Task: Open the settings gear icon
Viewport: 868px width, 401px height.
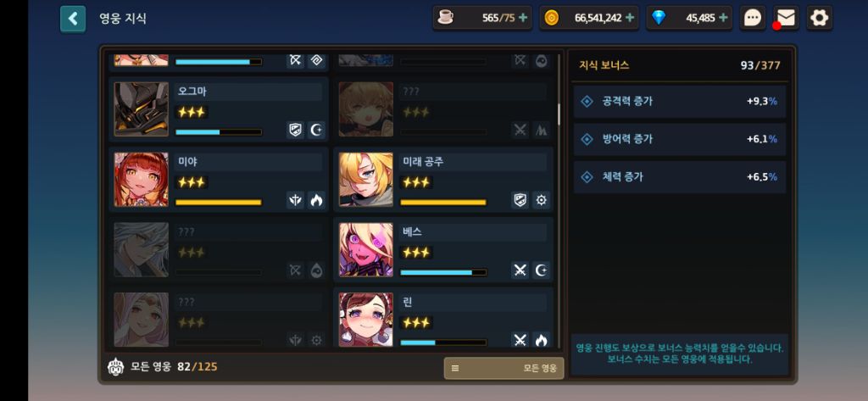Action: (820, 19)
